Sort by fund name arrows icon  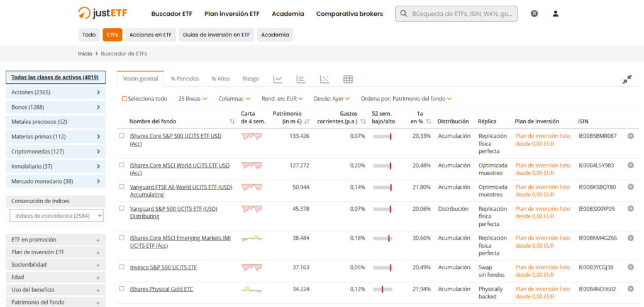[232, 121]
